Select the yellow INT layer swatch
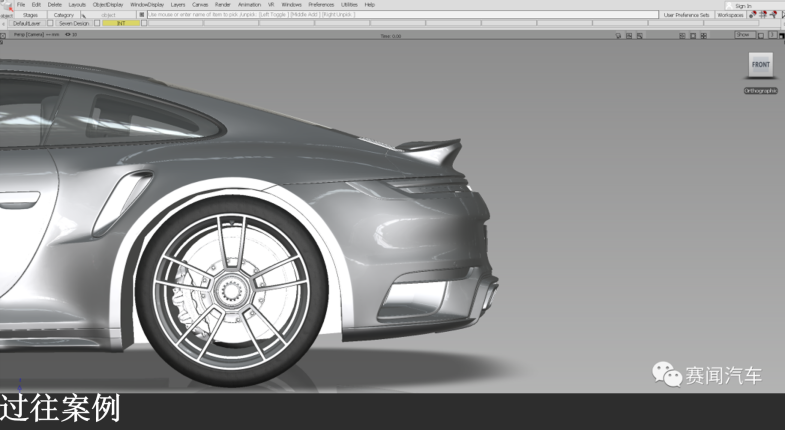 click(120, 23)
